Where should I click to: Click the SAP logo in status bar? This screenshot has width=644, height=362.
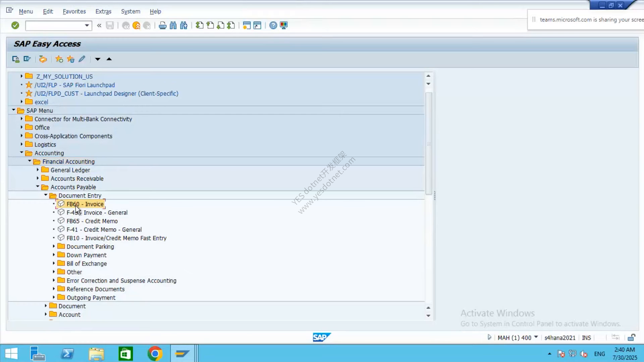coord(322,337)
